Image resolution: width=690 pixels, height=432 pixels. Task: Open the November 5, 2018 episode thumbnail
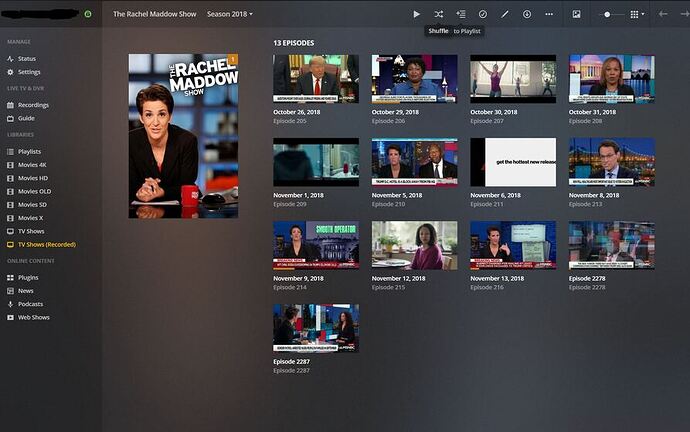[x=415, y=162]
